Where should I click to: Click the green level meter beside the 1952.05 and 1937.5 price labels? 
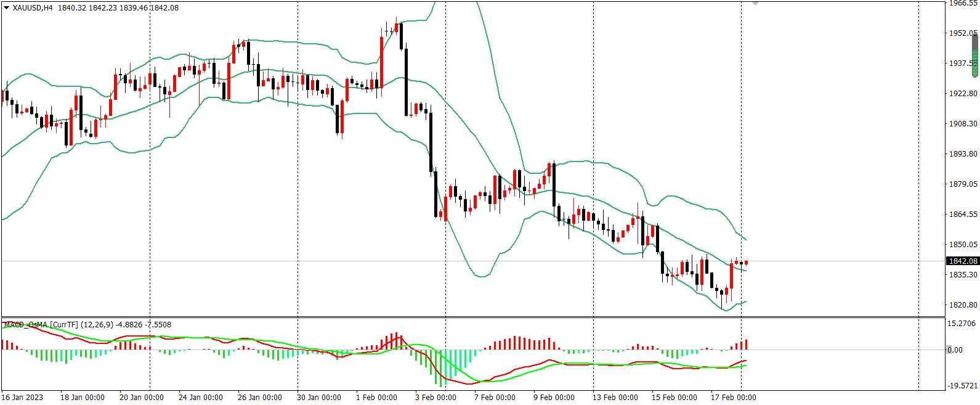tap(976, 55)
